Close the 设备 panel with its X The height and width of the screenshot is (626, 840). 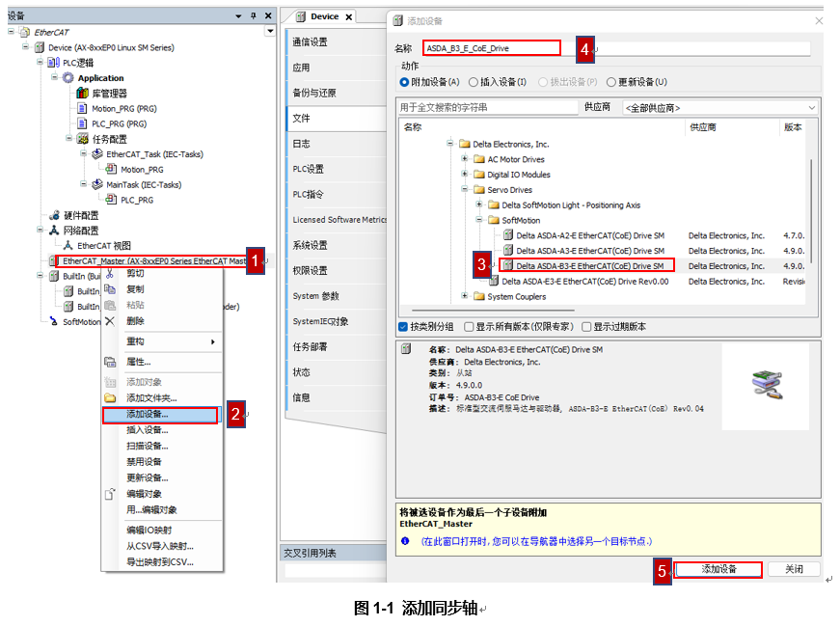268,16
